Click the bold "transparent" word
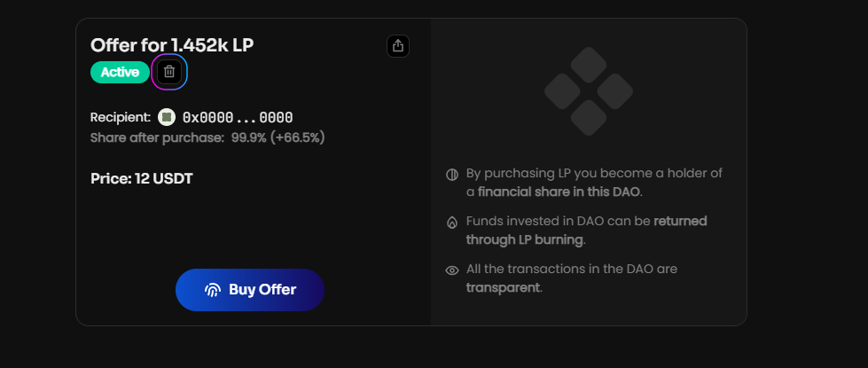Screen dimensions: 868x368 503,287
